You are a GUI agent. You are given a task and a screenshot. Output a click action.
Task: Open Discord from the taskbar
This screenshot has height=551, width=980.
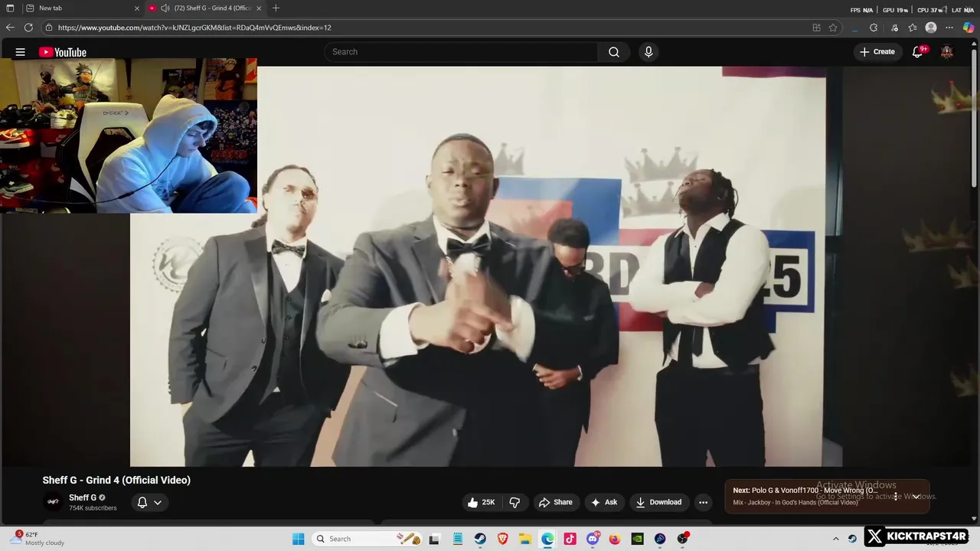pyautogui.click(x=593, y=539)
